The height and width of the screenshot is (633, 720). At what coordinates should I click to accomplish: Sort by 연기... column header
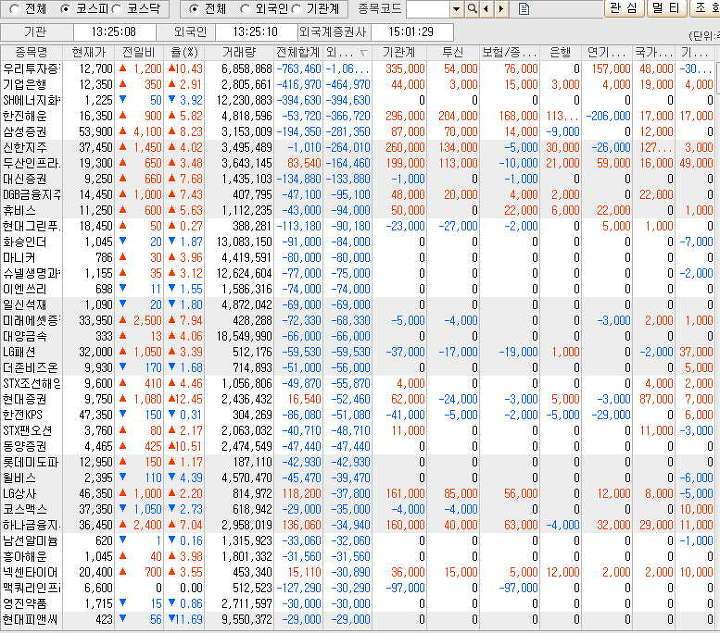pyautogui.click(x=607, y=52)
